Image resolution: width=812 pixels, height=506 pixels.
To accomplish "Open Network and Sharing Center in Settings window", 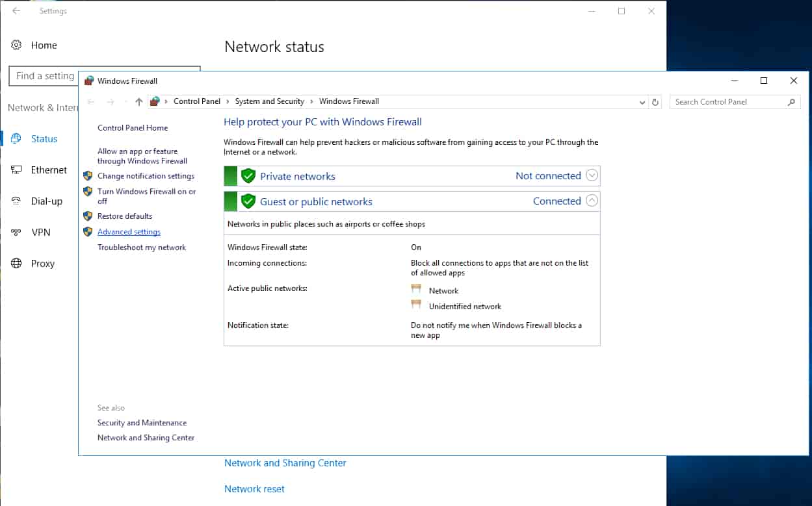I will click(x=285, y=463).
